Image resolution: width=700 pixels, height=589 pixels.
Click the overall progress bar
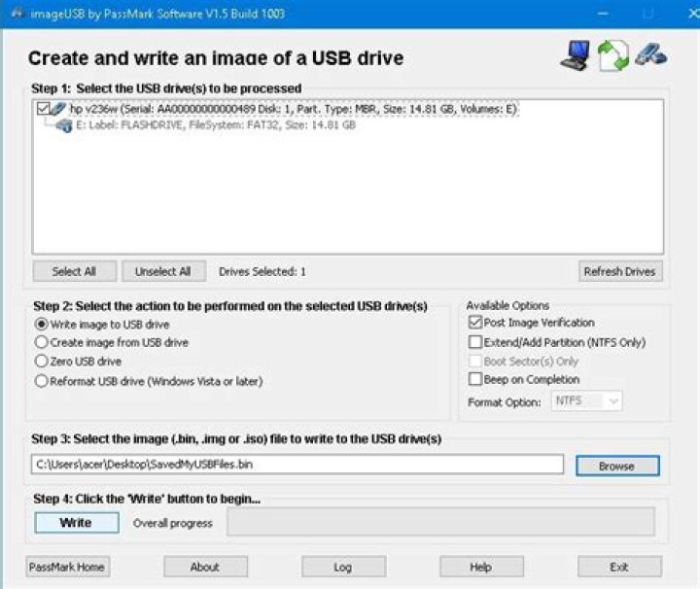click(x=440, y=521)
